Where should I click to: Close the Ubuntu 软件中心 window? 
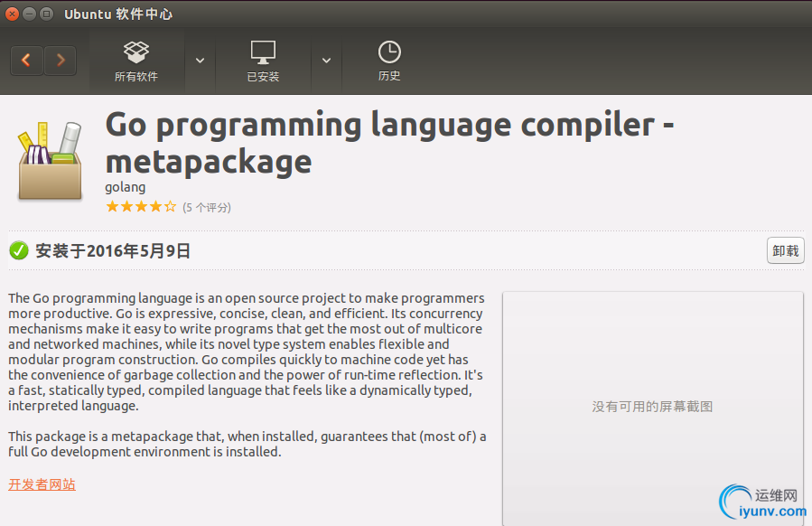tap(12, 14)
